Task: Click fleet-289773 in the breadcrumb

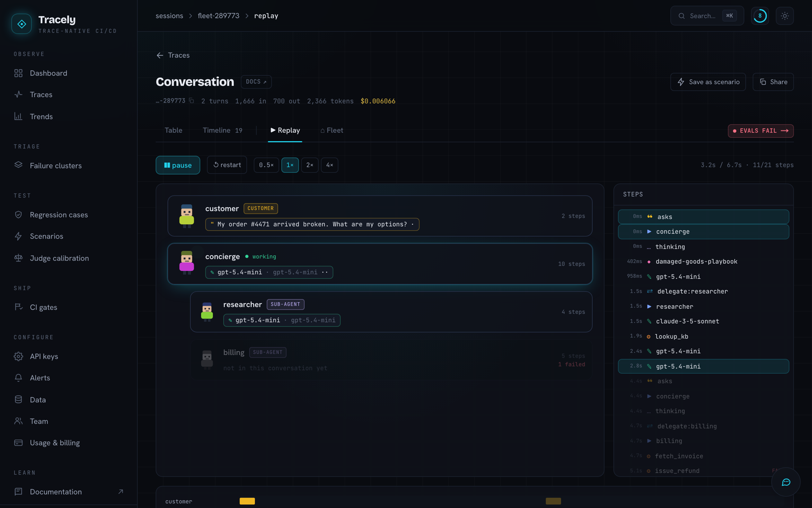Action: point(218,16)
